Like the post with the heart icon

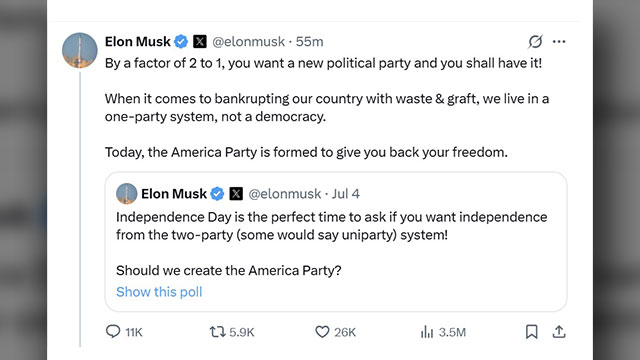[x=322, y=332]
